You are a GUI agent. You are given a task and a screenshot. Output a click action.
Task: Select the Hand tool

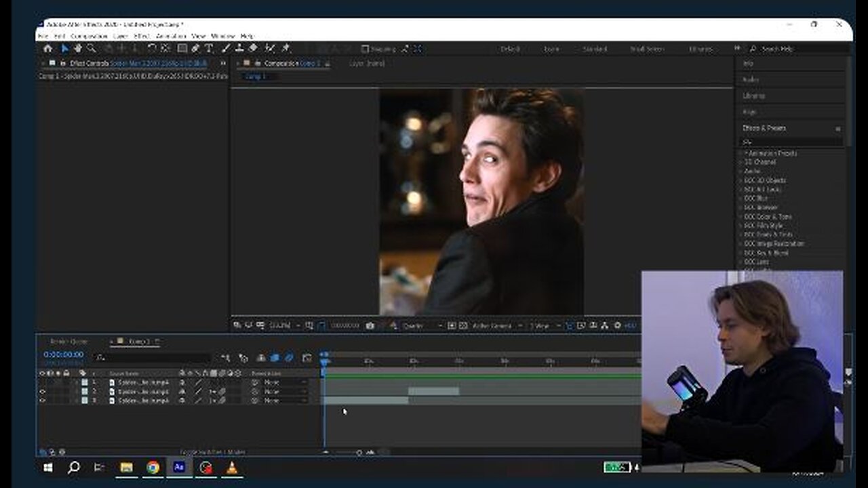[78, 49]
